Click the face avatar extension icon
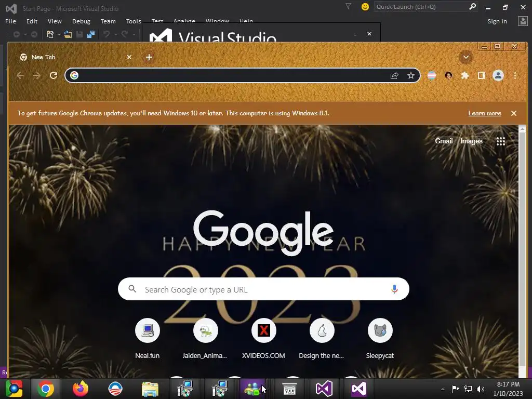 (448, 75)
